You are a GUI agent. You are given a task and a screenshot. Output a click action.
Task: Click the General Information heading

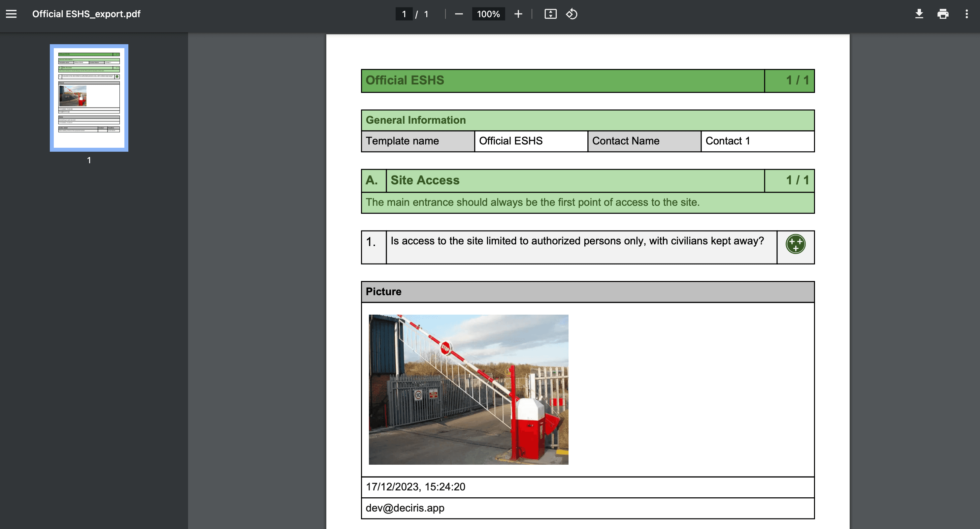click(415, 120)
